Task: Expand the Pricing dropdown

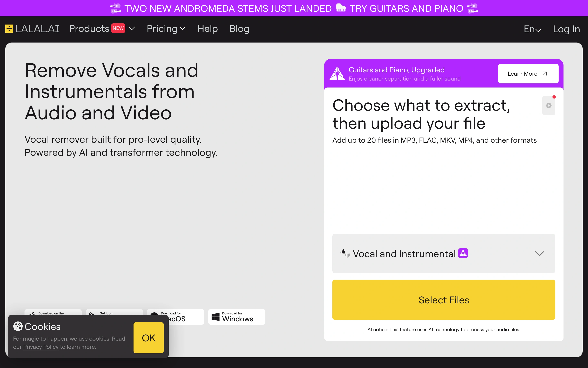Action: pyautogui.click(x=166, y=29)
